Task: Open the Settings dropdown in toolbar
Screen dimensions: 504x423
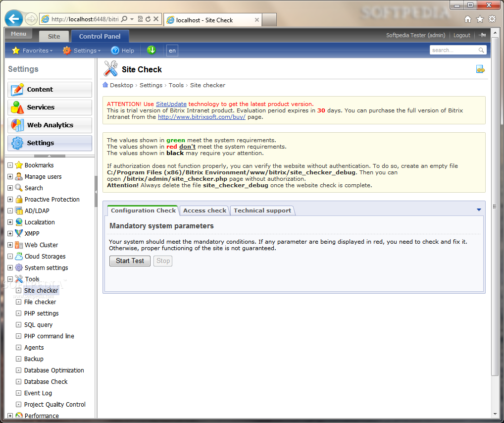Action: (82, 51)
